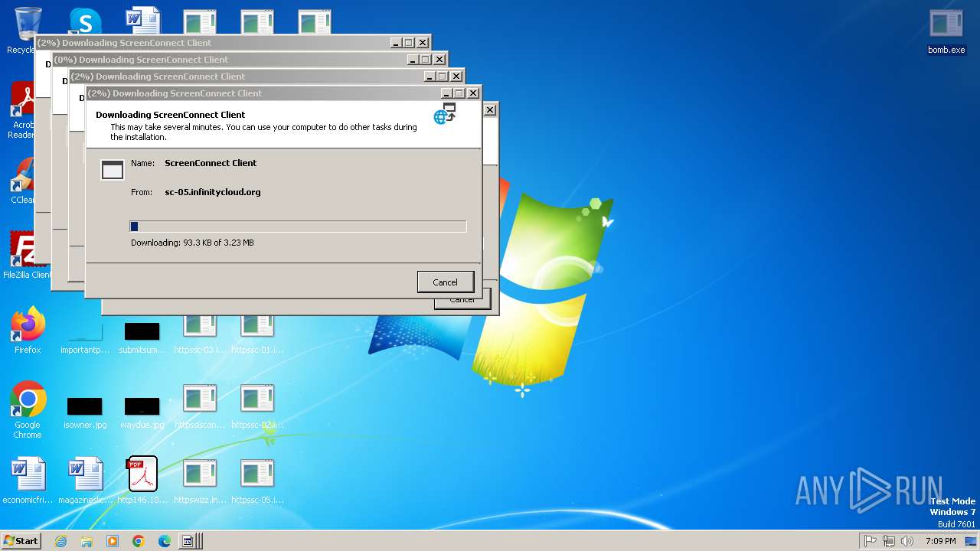Open the Start menu

21,540
